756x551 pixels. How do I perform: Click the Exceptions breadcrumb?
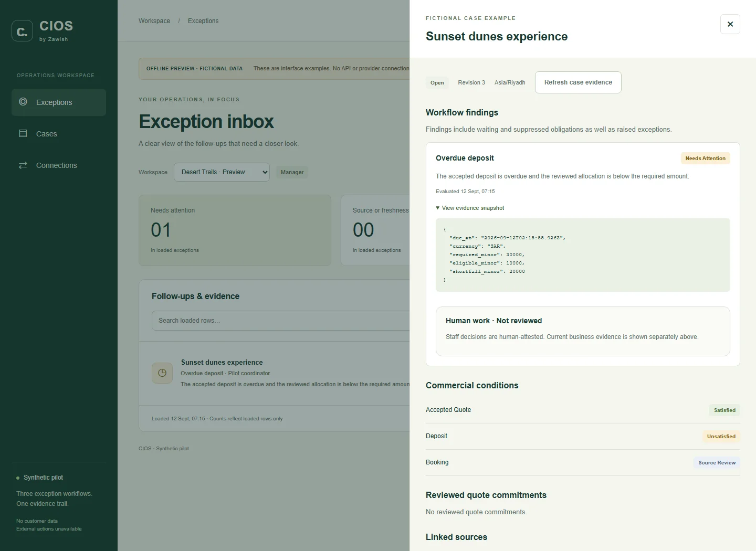203,21
